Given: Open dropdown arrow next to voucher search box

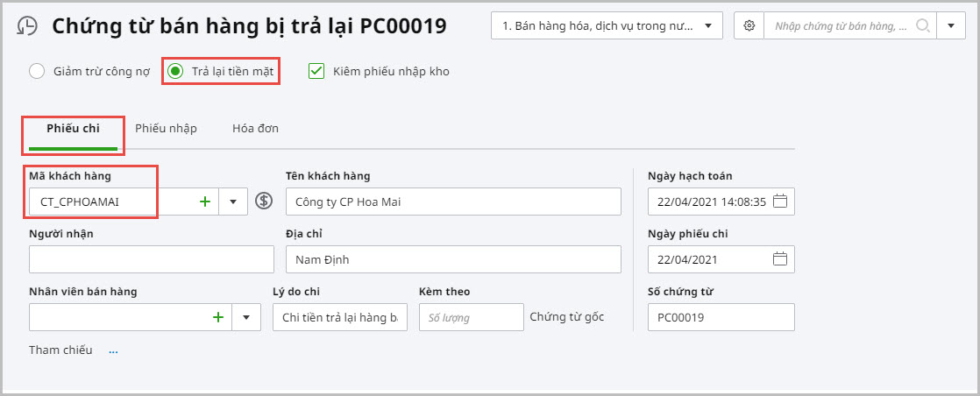Looking at the screenshot, I should tap(950, 25).
